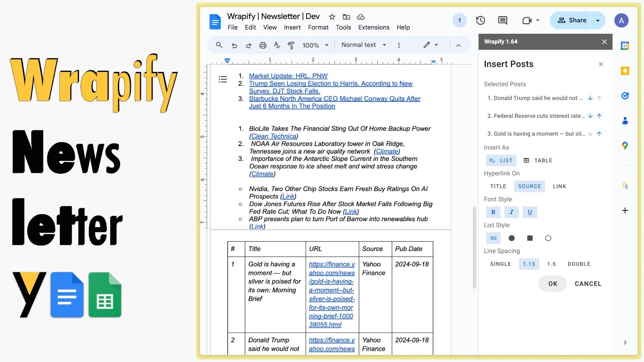
Task: Open the video meeting dropdown arrow
Action: point(538,21)
